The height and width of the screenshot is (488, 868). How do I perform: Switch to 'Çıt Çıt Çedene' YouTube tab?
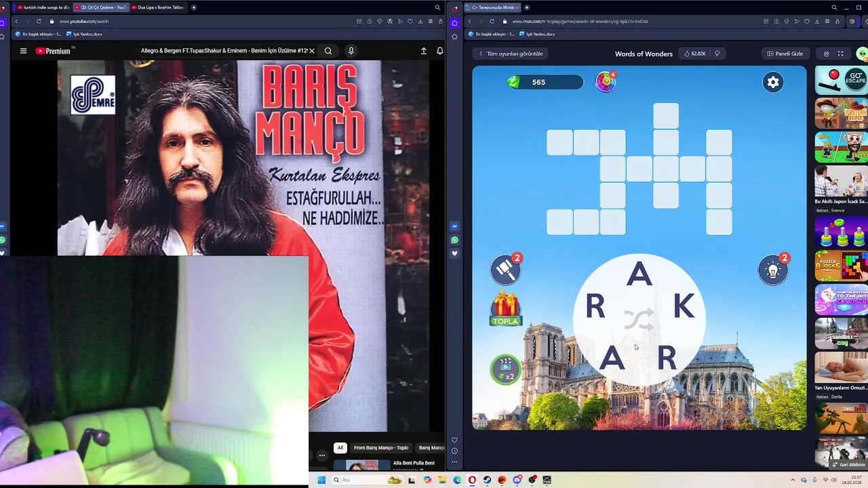[x=100, y=7]
